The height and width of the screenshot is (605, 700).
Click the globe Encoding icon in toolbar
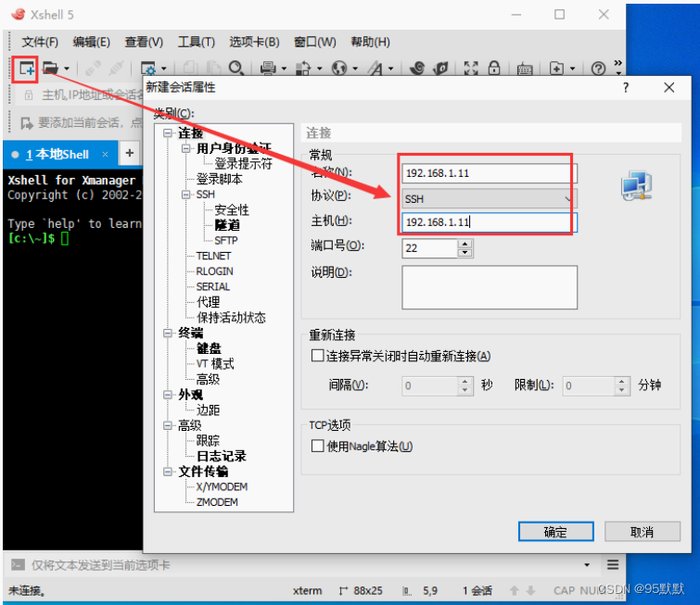pos(339,69)
